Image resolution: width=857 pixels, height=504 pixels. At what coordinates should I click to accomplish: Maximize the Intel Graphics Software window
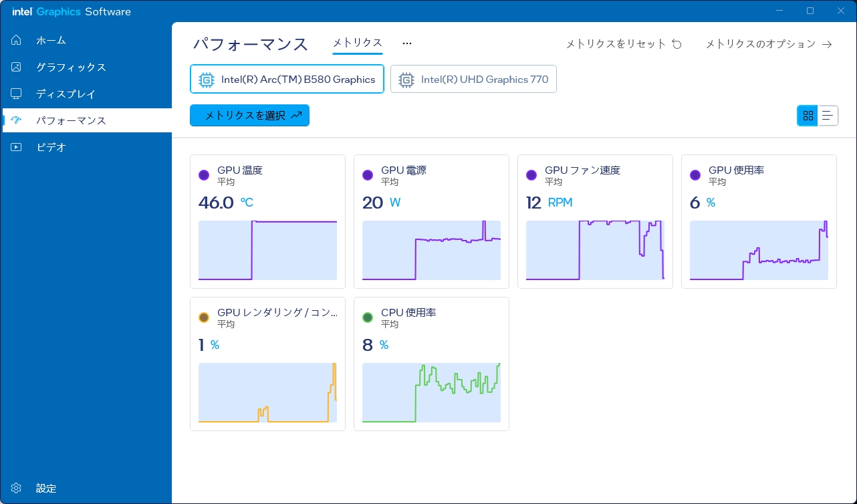coord(810,11)
